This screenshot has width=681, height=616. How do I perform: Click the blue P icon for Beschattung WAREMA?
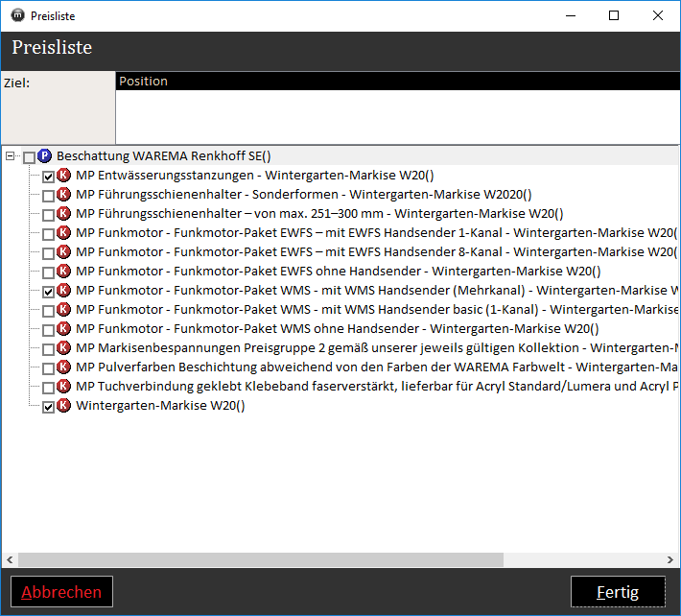tap(44, 155)
